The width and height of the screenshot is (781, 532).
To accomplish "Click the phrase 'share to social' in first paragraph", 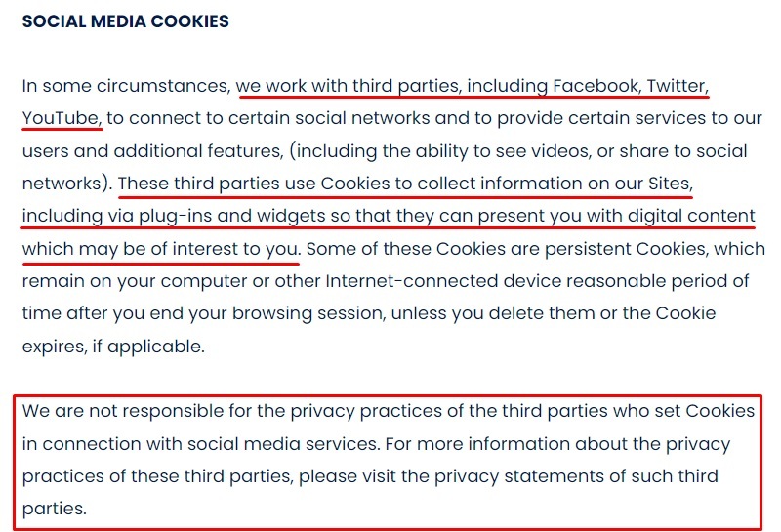I will pyautogui.click(x=682, y=151).
